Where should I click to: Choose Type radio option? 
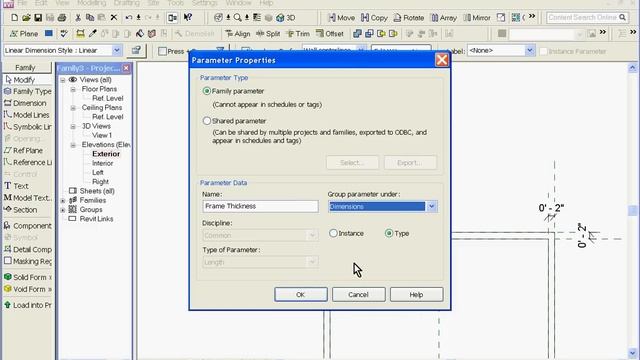(x=389, y=233)
